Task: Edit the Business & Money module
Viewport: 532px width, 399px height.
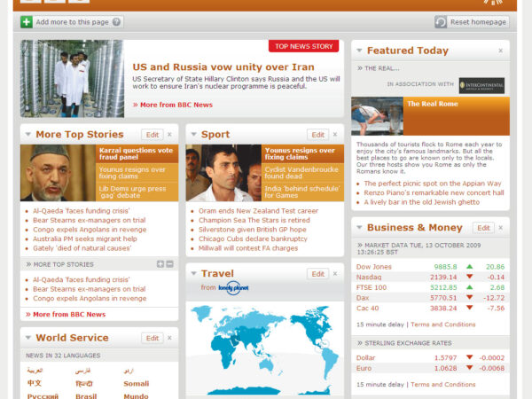Action: pyautogui.click(x=482, y=228)
